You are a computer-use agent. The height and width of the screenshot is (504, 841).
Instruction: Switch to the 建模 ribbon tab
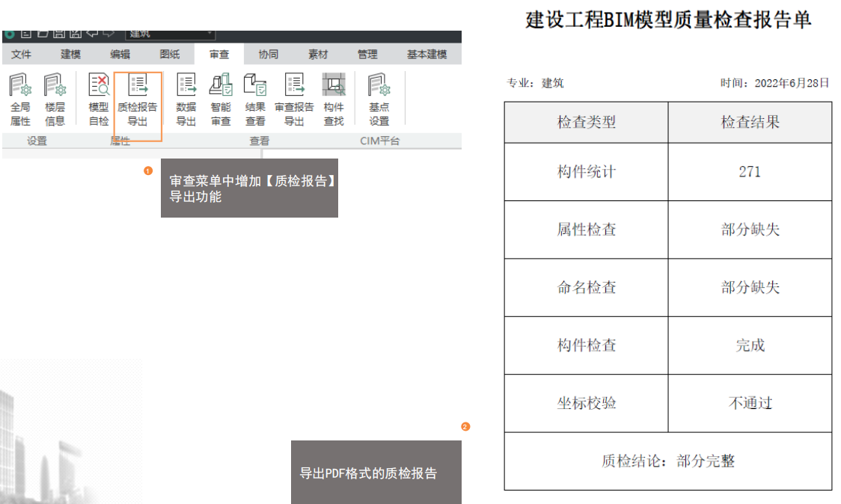coord(71,55)
